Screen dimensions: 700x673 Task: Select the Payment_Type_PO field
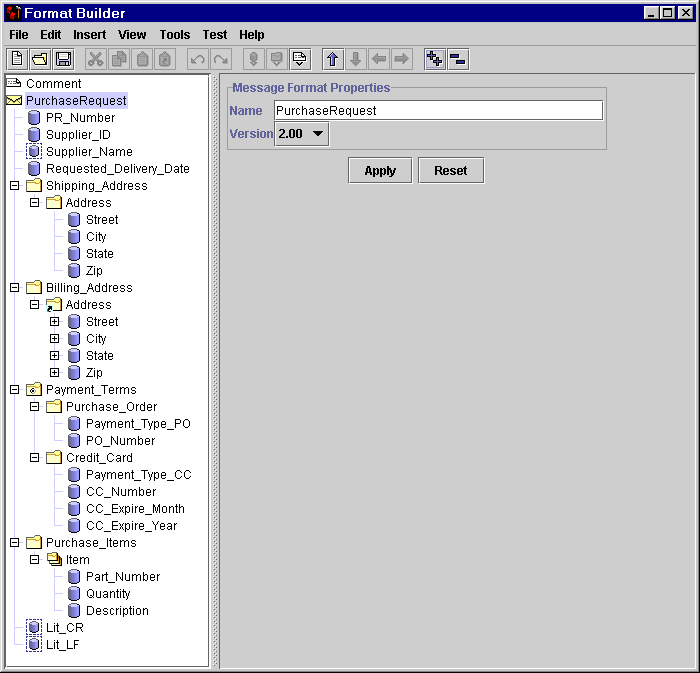138,424
